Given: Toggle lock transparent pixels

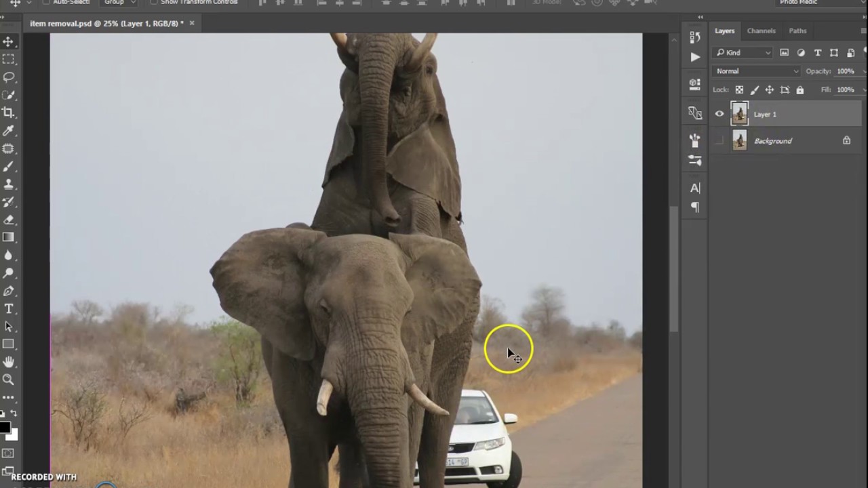Looking at the screenshot, I should pyautogui.click(x=739, y=89).
